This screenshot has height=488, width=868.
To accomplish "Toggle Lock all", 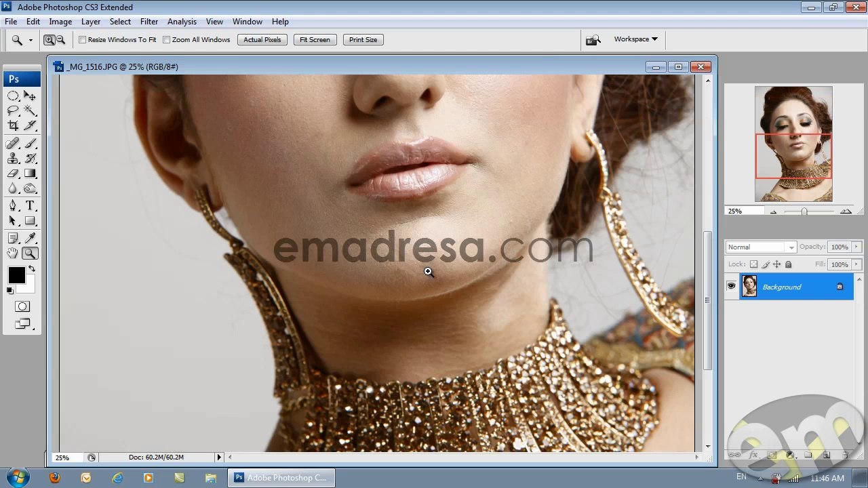I will (x=788, y=264).
